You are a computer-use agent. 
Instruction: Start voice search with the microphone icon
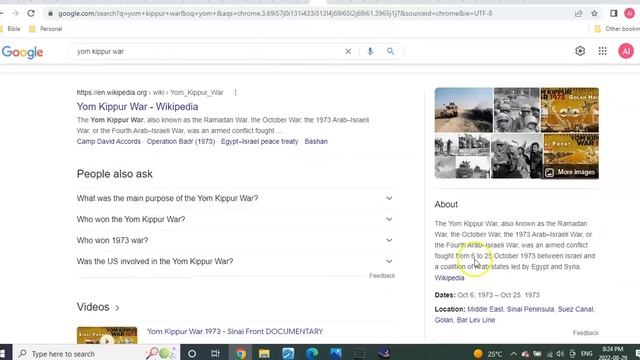click(x=370, y=51)
